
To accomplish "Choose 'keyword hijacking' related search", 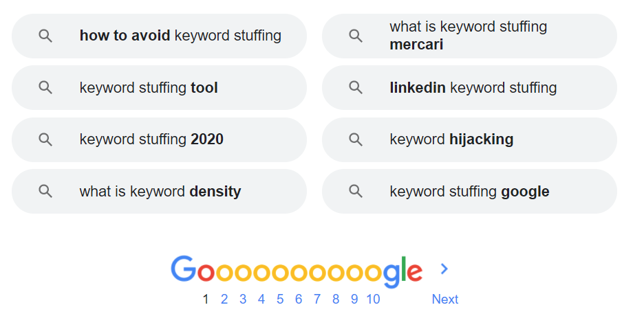I will 469,139.
